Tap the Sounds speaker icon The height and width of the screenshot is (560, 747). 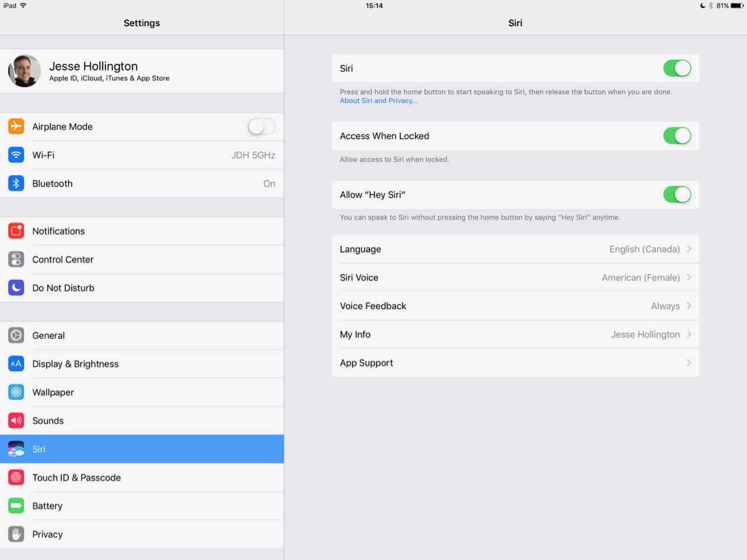click(x=16, y=420)
